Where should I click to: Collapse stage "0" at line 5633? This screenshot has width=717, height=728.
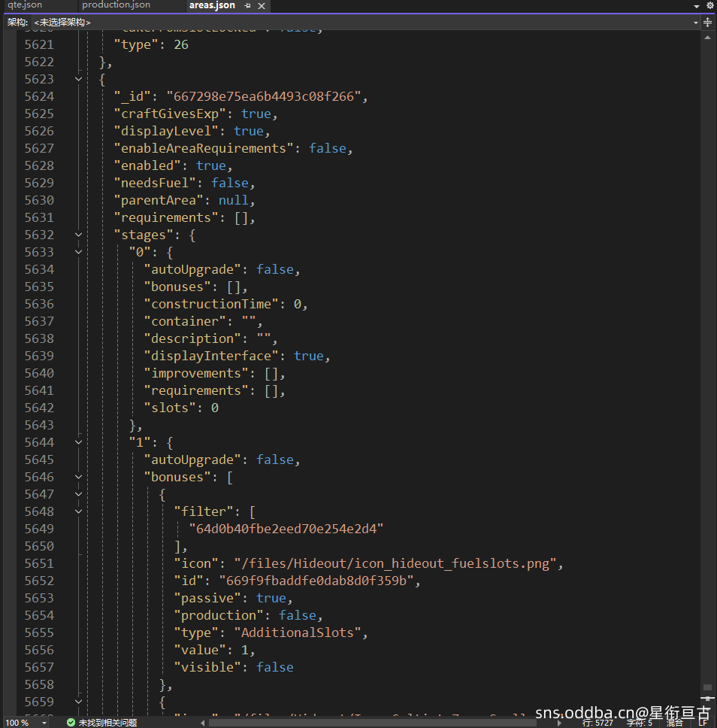[x=79, y=252]
